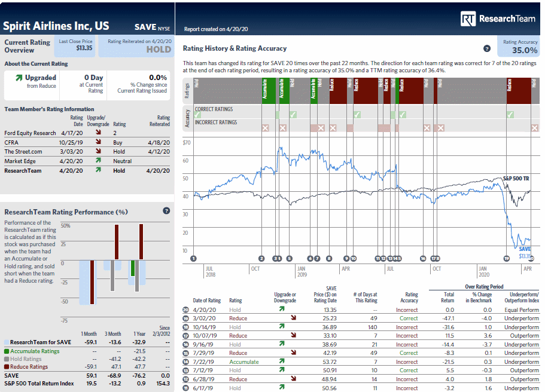Click upgrade arrow in 4/20/20 rating row
Screen dimensions: 545x392
282,309
